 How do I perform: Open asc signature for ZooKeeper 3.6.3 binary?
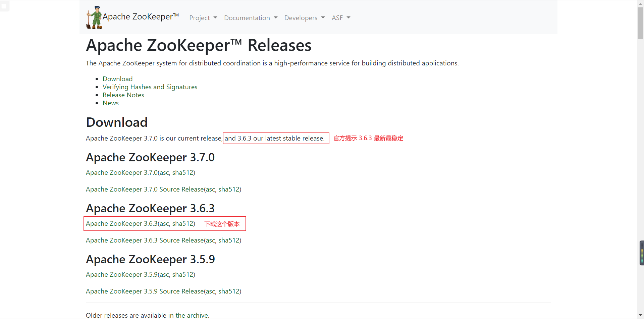click(x=164, y=223)
